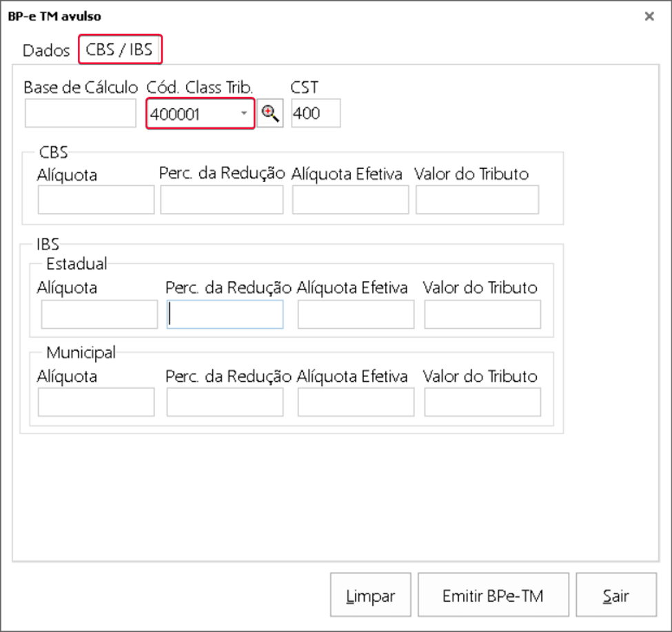Click the IBS Estadual Alíquota field
The image size is (672, 632).
click(99, 314)
